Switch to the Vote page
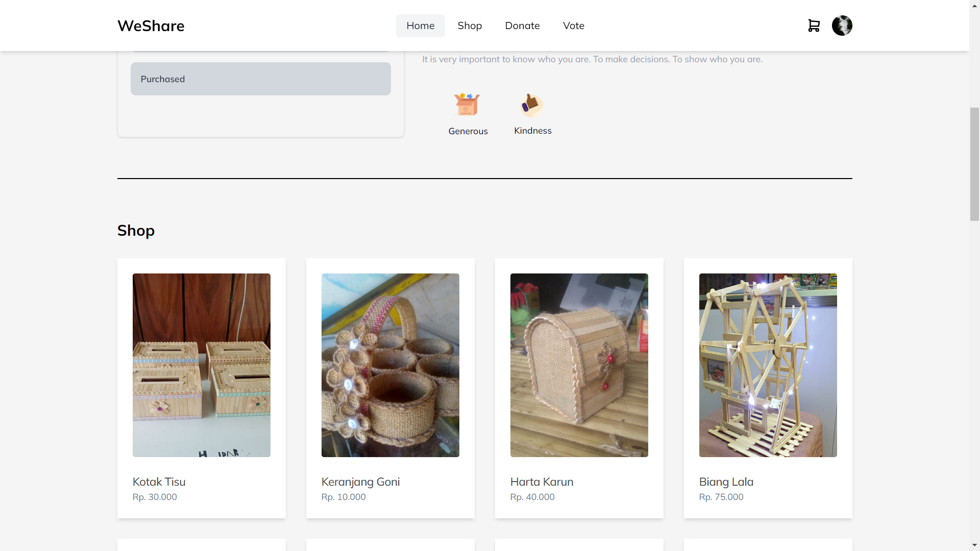This screenshot has height=551, width=980. 573,26
